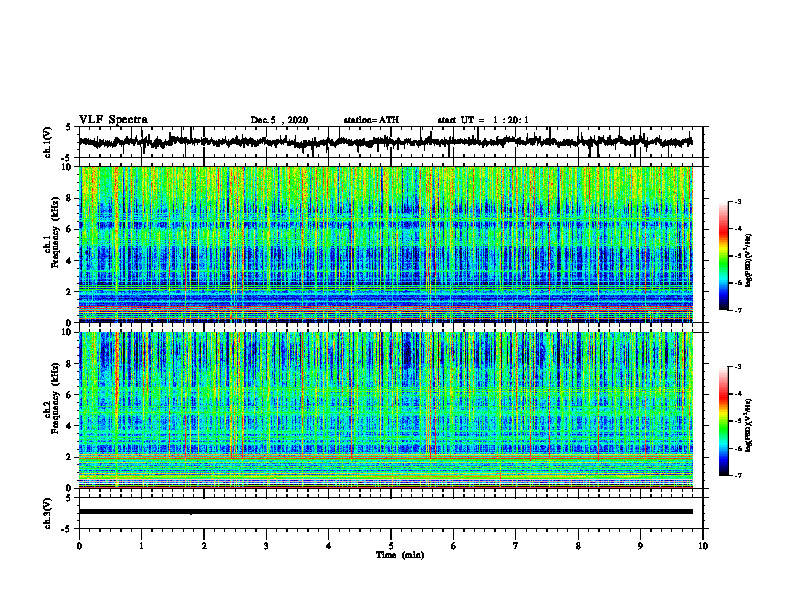Viewport: 792px width, 612px height.
Task: Select the "Dec. 5, 2020" date label
Action: coord(279,120)
